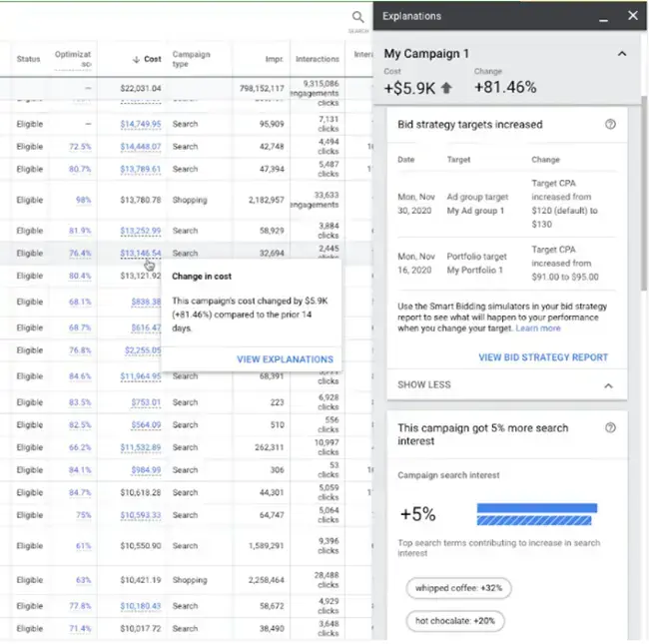Click the Explanations panel scrollbar
This screenshot has width=649, height=644.
(x=644, y=194)
